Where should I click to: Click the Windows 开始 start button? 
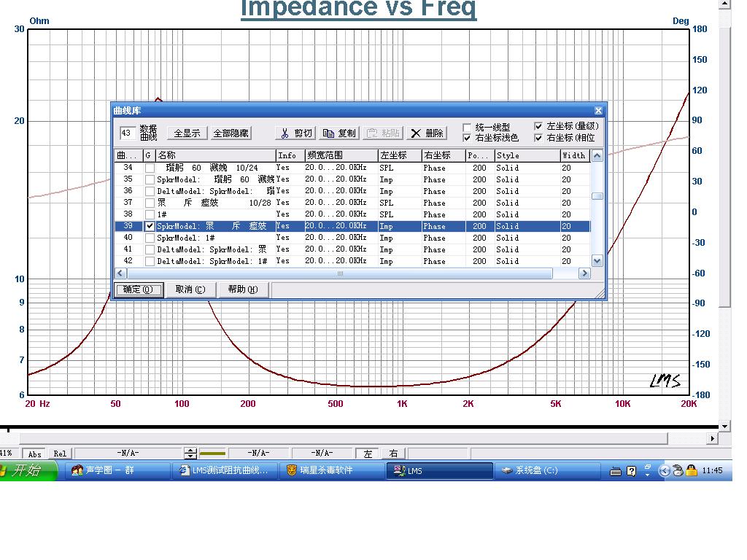coord(28,471)
